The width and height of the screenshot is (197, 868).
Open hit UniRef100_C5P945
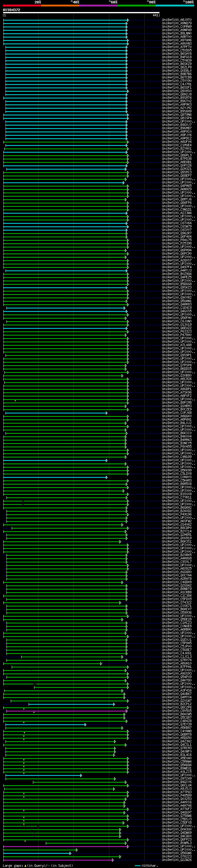click(x=177, y=643)
